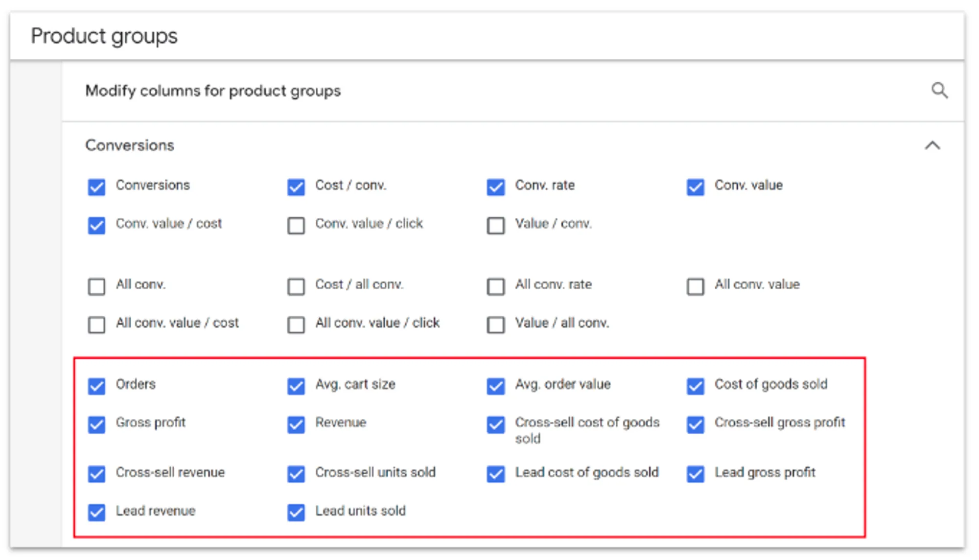The height and width of the screenshot is (560, 979).
Task: Uncheck the Conversions checkbox
Action: 96,187
